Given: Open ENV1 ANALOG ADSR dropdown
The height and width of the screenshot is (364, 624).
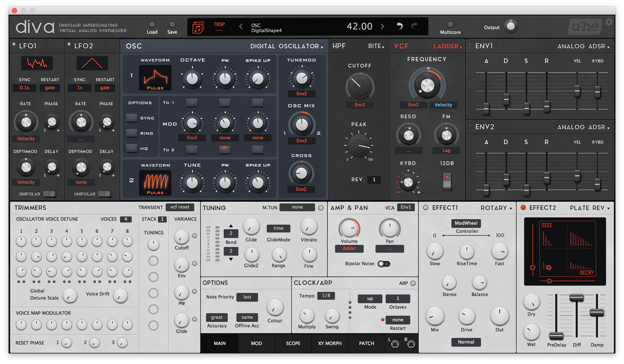Looking at the screenshot, I should [x=584, y=46].
